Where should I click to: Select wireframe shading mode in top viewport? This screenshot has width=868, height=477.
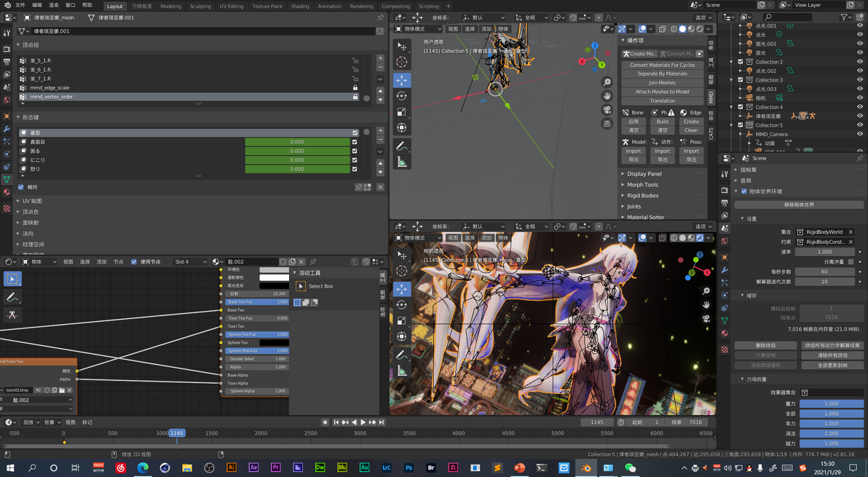pos(674,29)
